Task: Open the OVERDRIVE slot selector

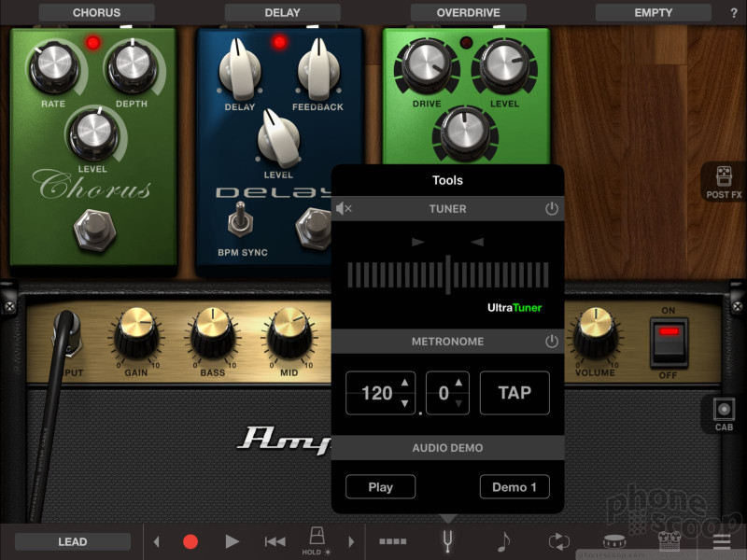Action: pos(469,12)
